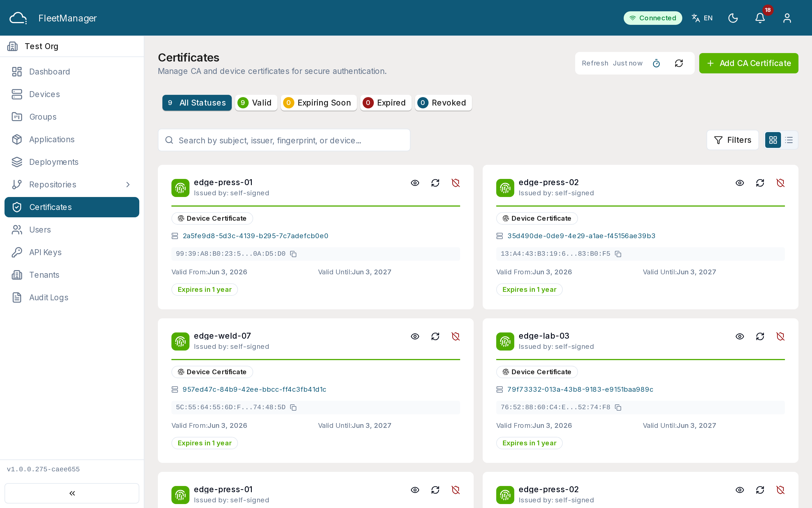Open the user profile menu
This screenshot has height=508, width=812.
coord(787,18)
